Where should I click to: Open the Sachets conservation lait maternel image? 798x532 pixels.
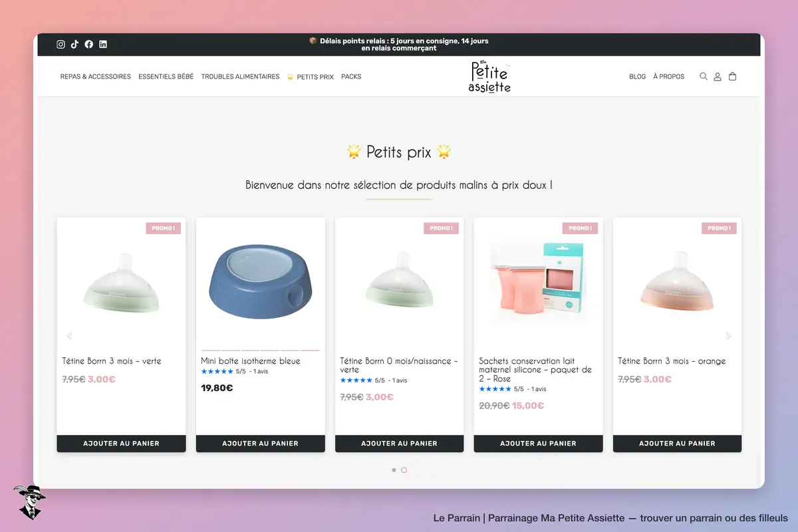[538, 283]
